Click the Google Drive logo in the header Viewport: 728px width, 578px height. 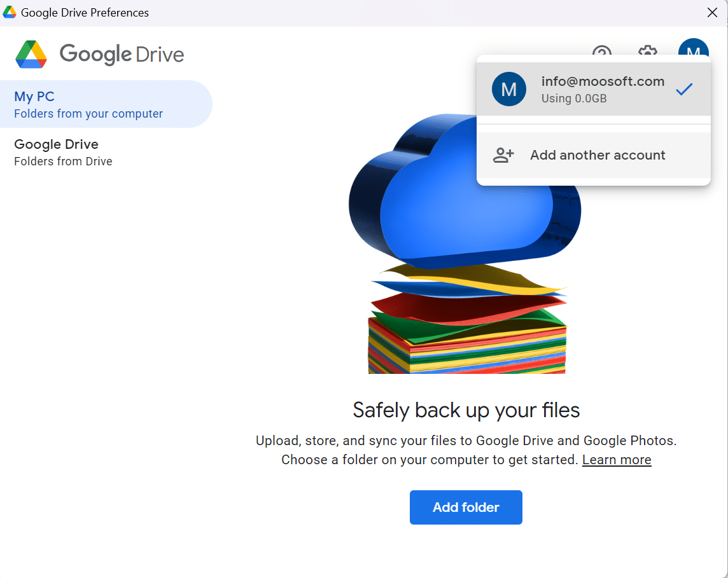[99, 54]
